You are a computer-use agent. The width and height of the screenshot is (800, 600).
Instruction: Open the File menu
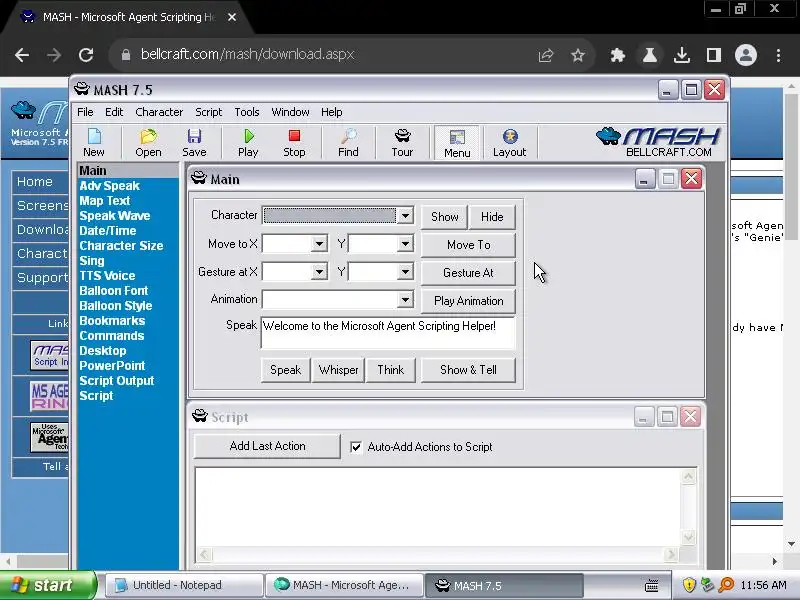tap(85, 112)
